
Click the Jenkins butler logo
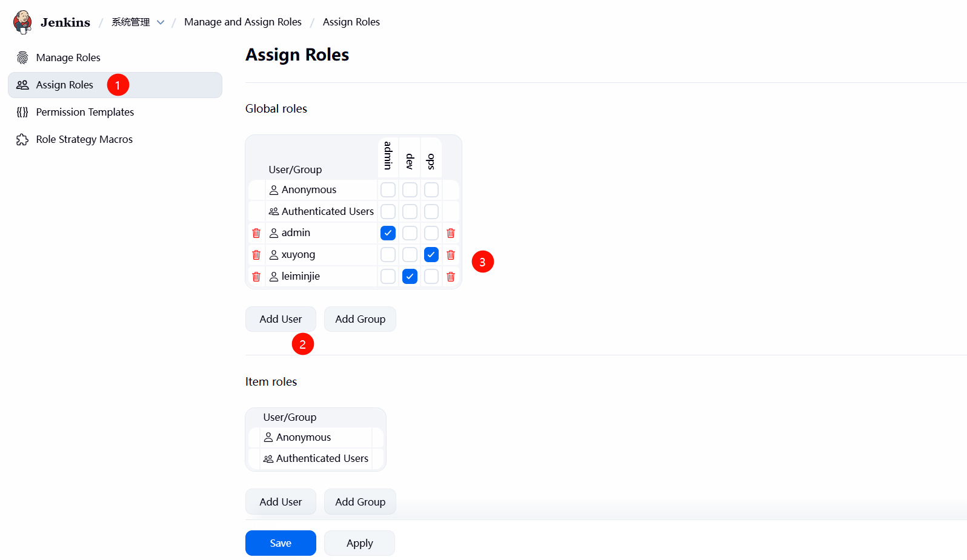(x=22, y=22)
